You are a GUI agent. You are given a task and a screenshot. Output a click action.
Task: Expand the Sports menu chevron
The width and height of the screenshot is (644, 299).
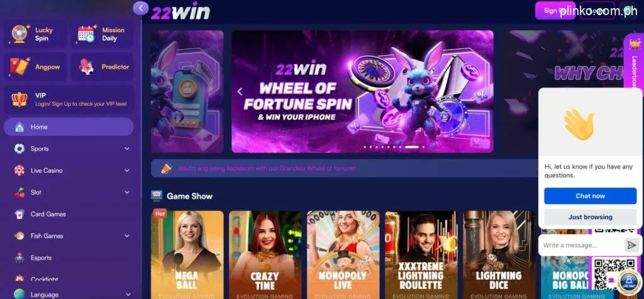(127, 149)
